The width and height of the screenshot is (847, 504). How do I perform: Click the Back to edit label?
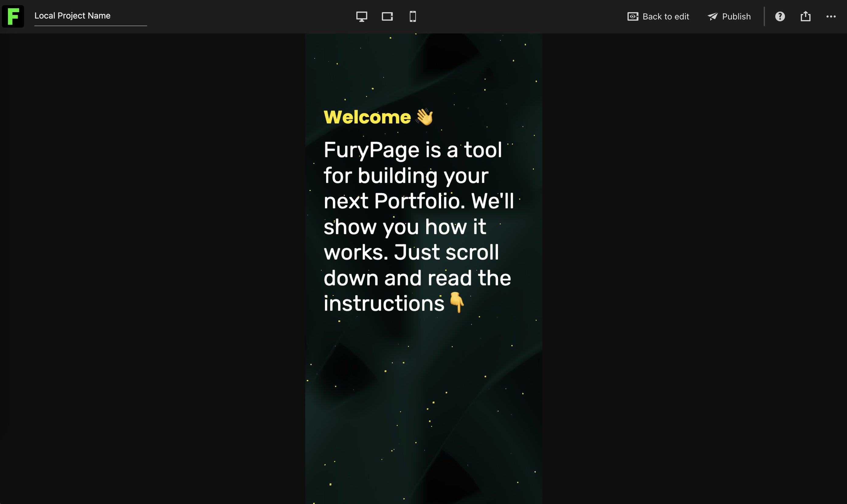pyautogui.click(x=665, y=16)
